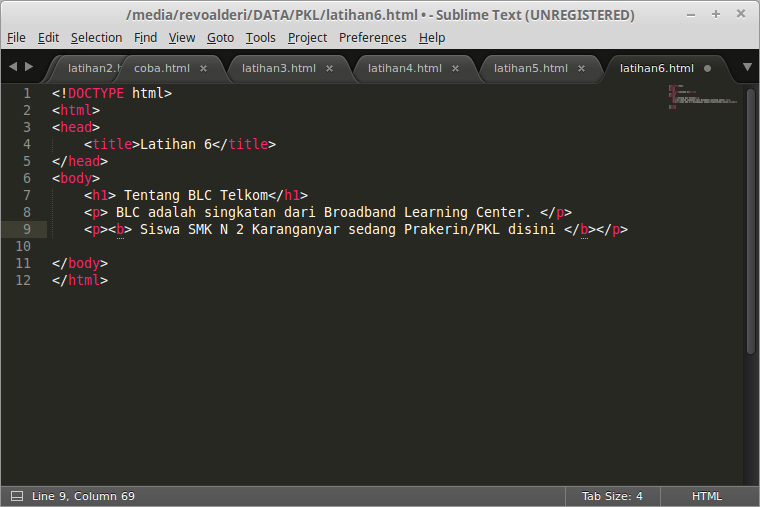Close the latihan3.html tab
Screen dimensions: 760x507
pos(330,69)
